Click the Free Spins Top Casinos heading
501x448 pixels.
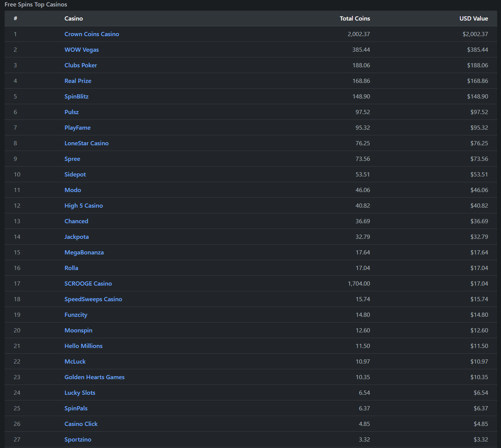point(36,5)
